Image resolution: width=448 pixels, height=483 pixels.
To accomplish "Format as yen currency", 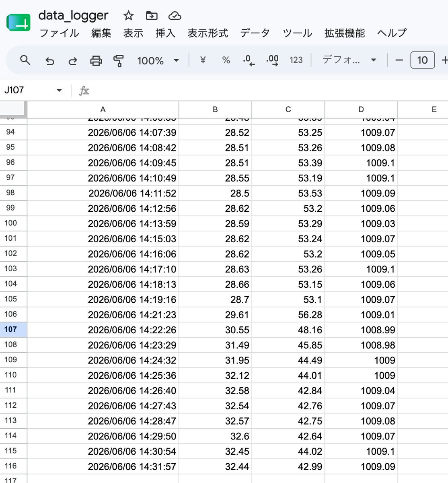I will (203, 60).
